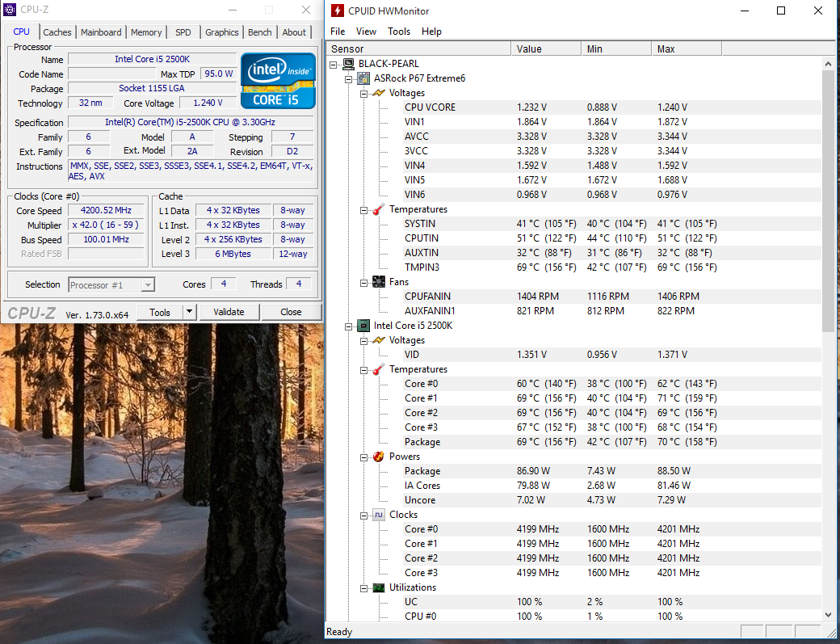Collapse the Utilizations node
Screen dimensions: 840x644
[x=363, y=588]
